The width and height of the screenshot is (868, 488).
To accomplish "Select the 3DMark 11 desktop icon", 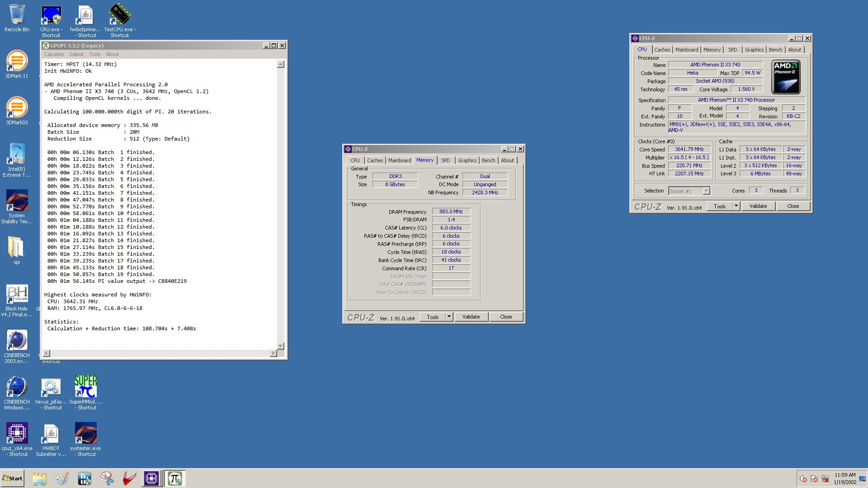I will 17,64.
